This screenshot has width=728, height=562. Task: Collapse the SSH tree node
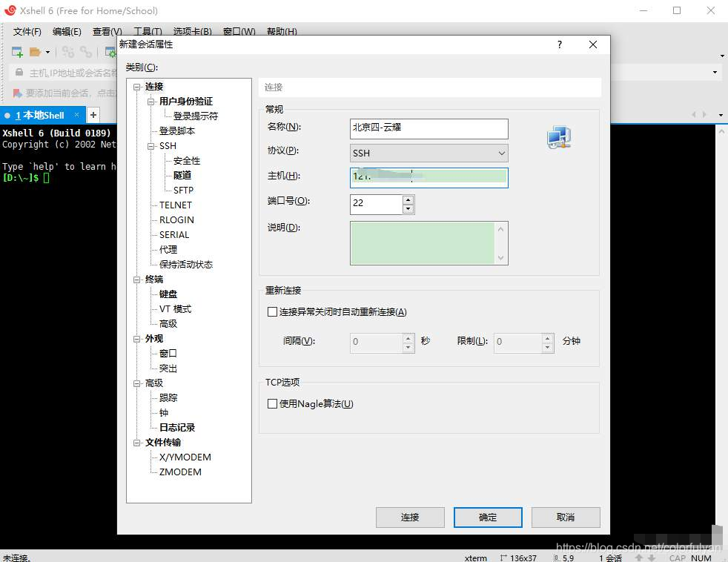150,146
